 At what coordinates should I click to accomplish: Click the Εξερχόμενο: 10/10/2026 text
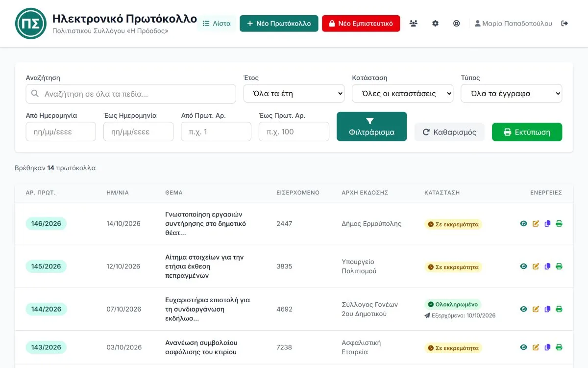click(460, 315)
